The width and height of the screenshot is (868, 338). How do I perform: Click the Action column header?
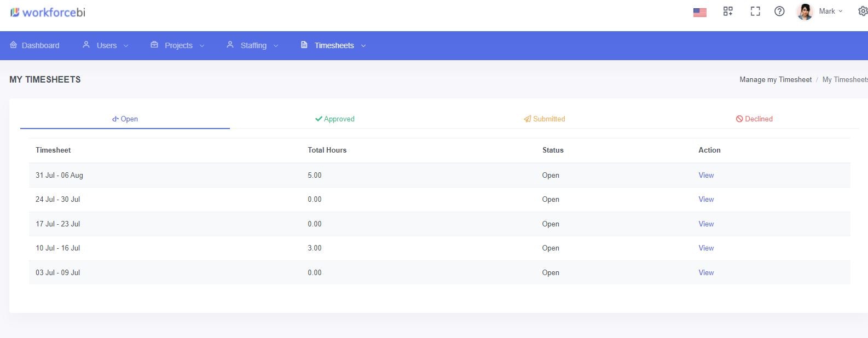(x=709, y=150)
